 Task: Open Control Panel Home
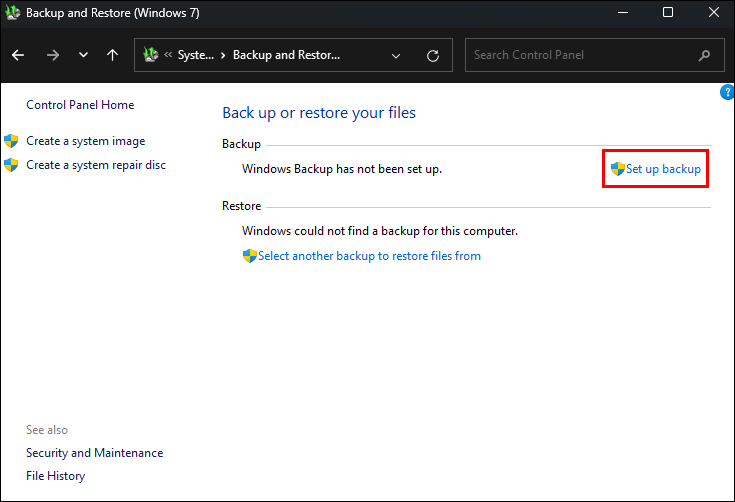[x=80, y=105]
